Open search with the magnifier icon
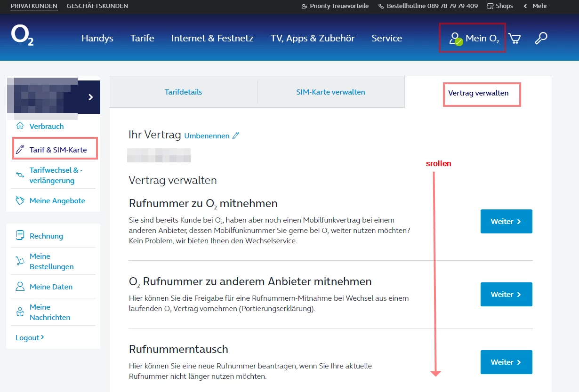Viewport: 579px width, 392px height. coord(541,38)
